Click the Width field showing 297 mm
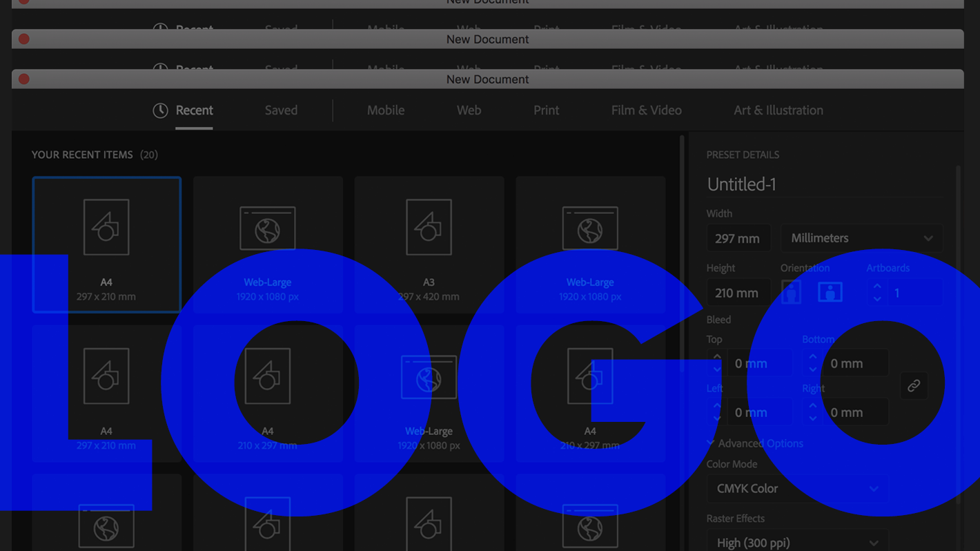The height and width of the screenshot is (551, 980). click(x=738, y=238)
